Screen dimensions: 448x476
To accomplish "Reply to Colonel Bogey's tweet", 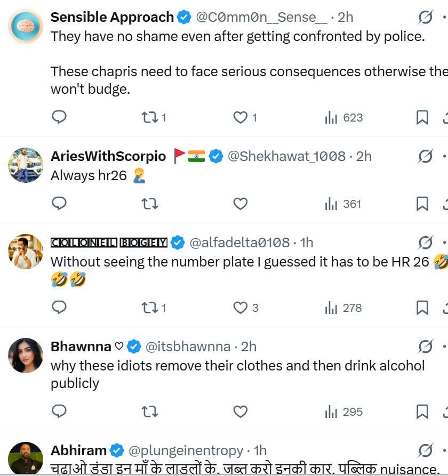I will click(x=59, y=308).
